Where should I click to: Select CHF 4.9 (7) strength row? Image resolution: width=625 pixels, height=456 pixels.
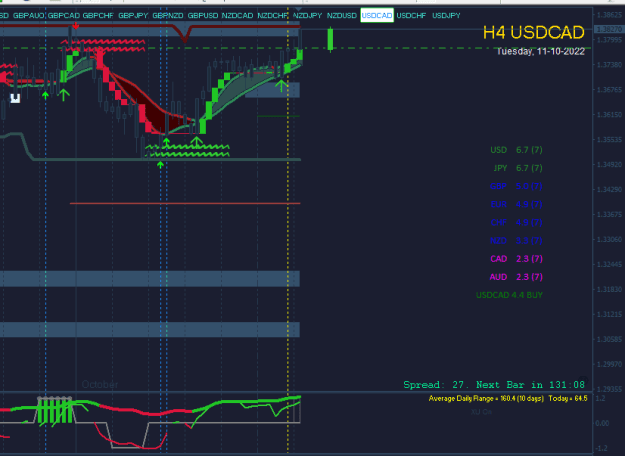[x=517, y=222]
